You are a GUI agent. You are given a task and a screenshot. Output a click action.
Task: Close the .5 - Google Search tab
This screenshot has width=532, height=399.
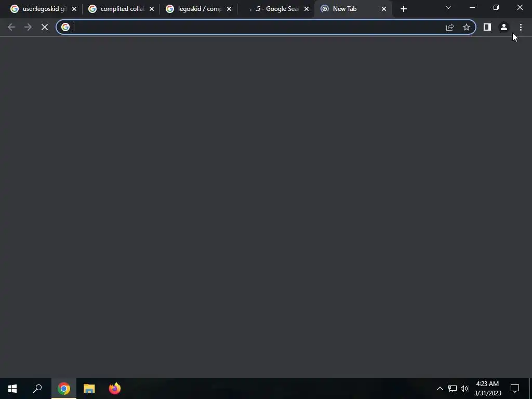click(307, 9)
